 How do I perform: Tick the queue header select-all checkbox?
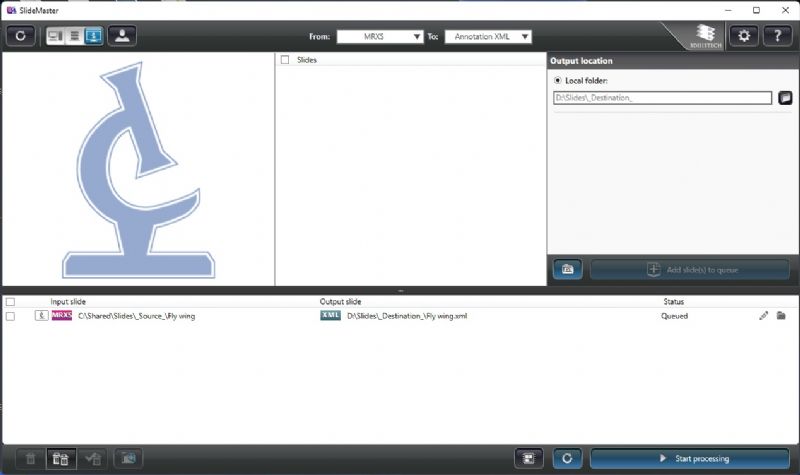10,302
